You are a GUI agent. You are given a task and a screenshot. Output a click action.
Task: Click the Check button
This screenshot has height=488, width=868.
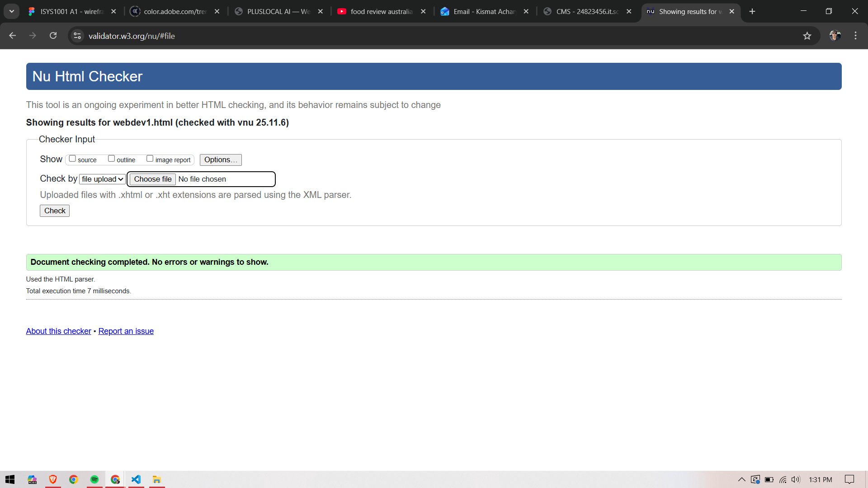click(x=55, y=211)
